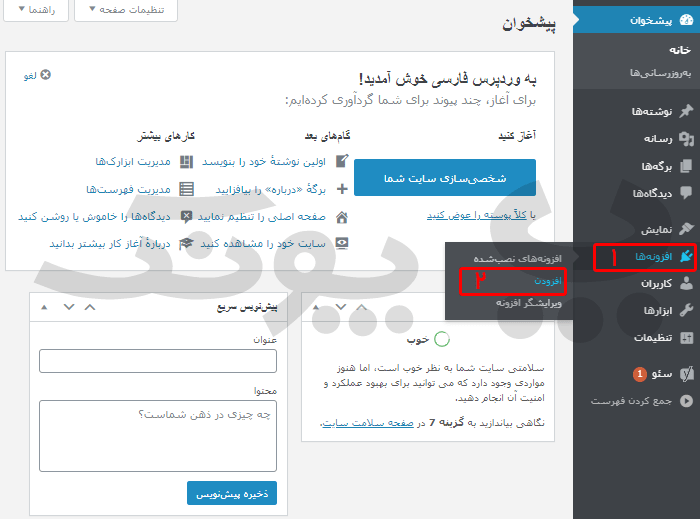Click the graduation cap learn-more icon

click(x=186, y=244)
